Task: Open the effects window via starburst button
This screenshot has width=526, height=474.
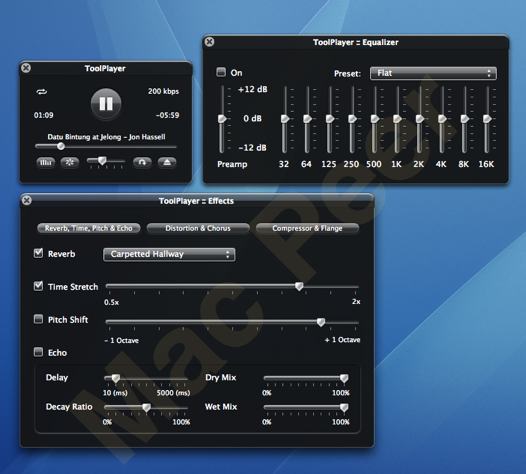Action: click(x=70, y=163)
